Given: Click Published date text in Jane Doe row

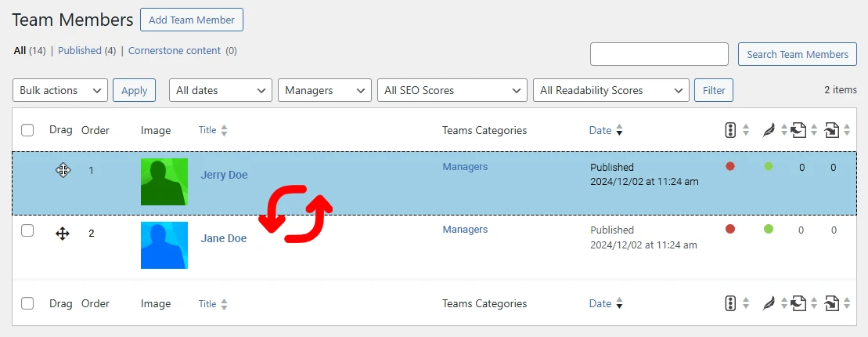Looking at the screenshot, I should (643, 237).
